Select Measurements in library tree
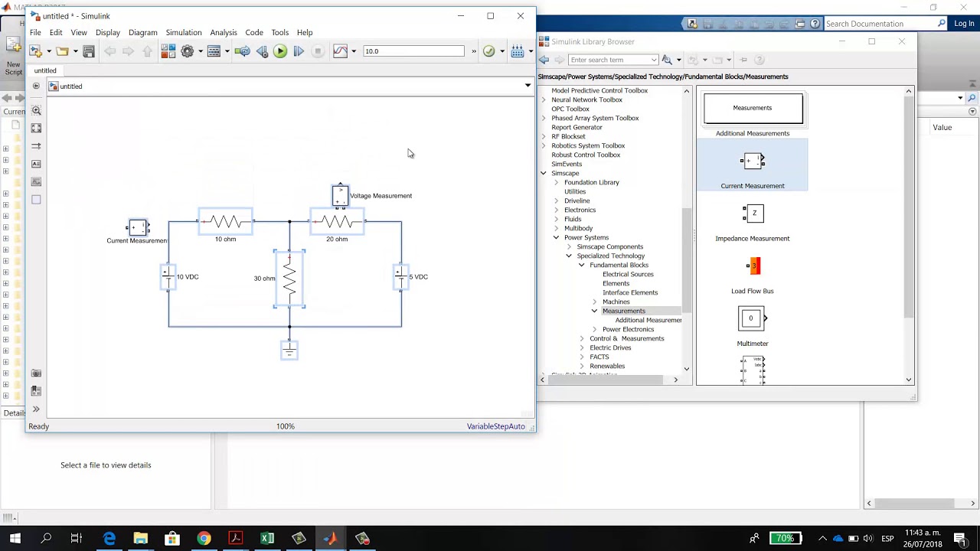The width and height of the screenshot is (980, 551). pos(623,311)
